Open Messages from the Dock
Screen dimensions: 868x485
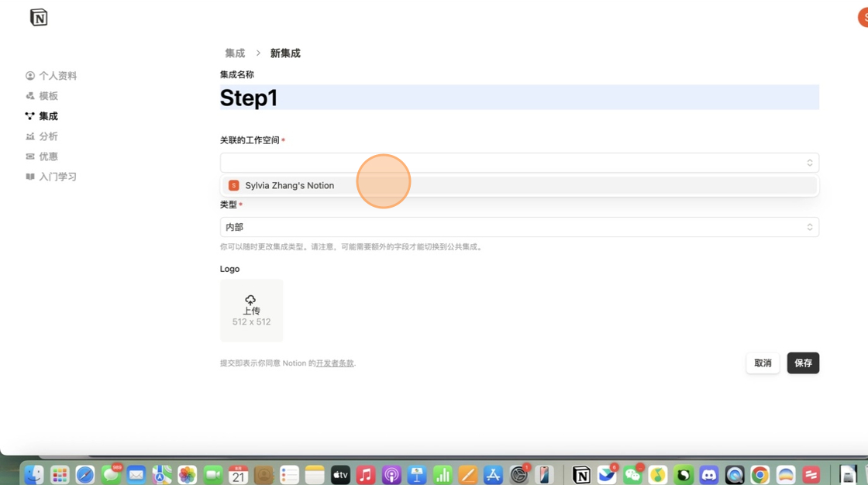click(111, 474)
